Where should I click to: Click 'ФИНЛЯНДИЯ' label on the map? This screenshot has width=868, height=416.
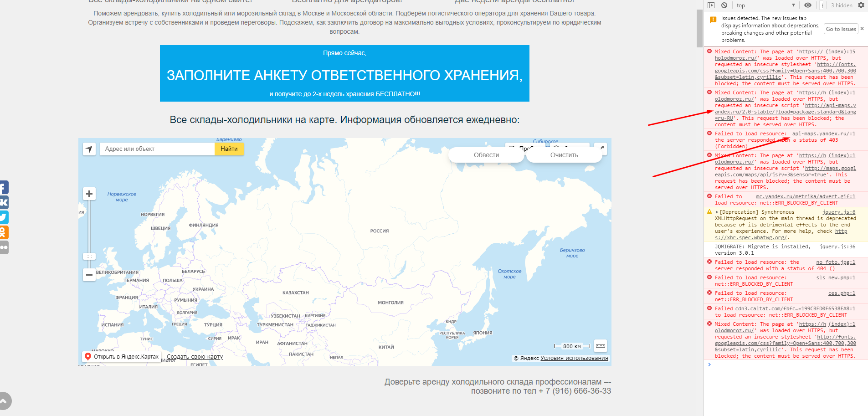click(204, 225)
